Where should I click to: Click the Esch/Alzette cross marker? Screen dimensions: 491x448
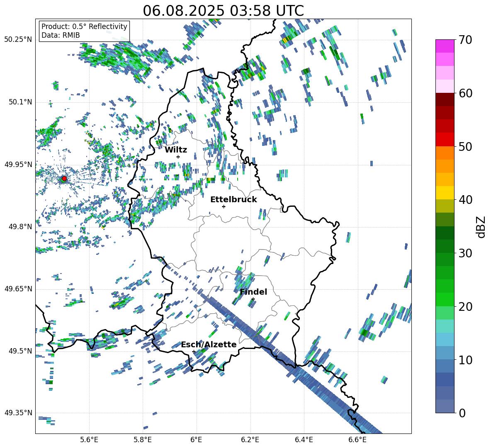coord(194,351)
